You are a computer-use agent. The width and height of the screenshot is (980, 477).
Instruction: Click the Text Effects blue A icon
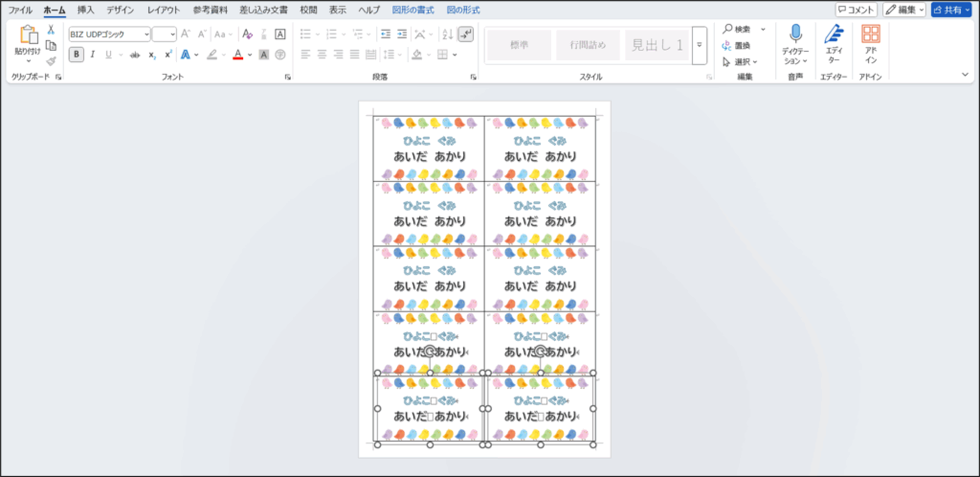186,55
